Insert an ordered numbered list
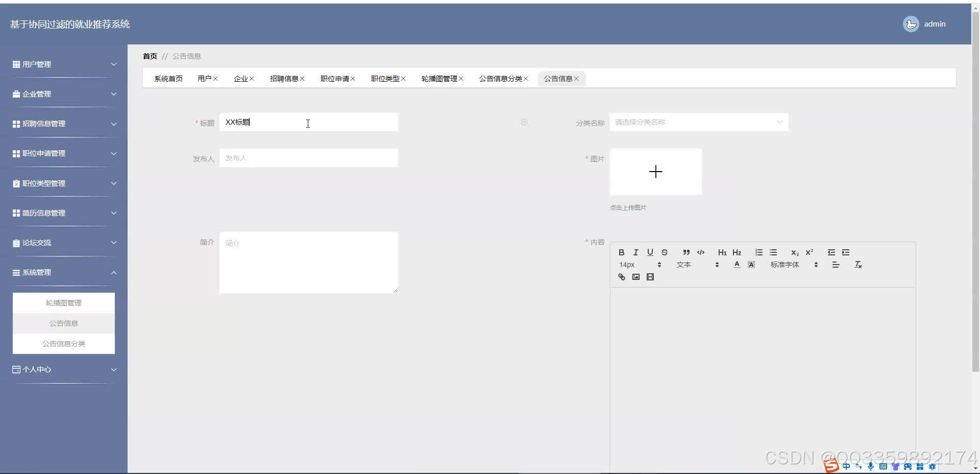This screenshot has height=474, width=980. click(x=759, y=252)
